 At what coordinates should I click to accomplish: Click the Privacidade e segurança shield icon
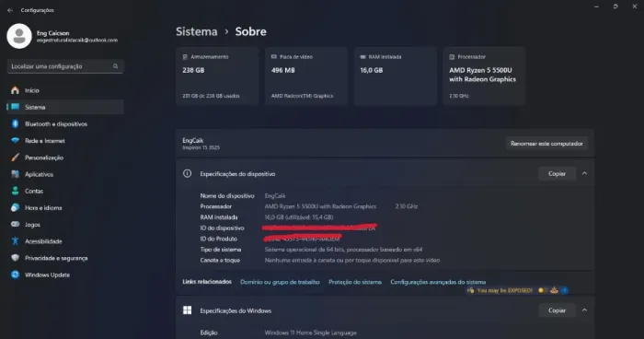click(x=16, y=258)
